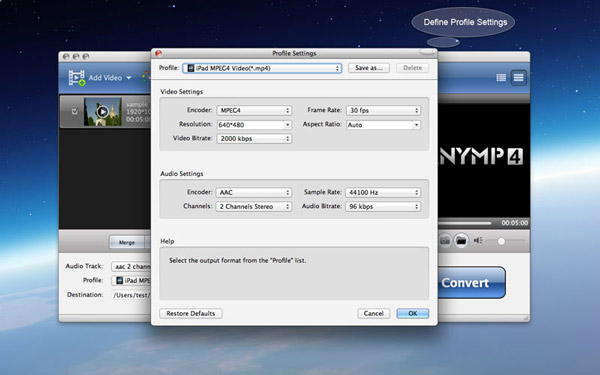Click Restore Defaults button
Screen dimensions: 600x375
click(x=191, y=313)
